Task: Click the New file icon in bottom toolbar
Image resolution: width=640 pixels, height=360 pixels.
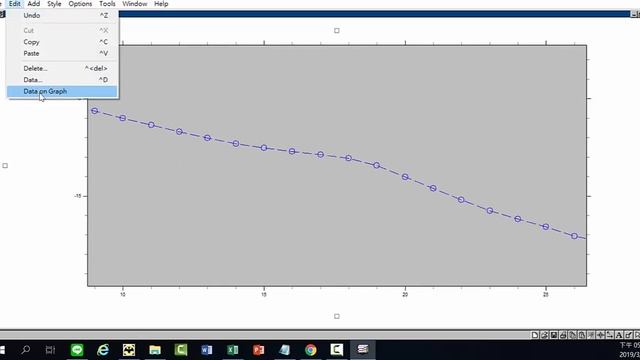Action: [x=535, y=335]
